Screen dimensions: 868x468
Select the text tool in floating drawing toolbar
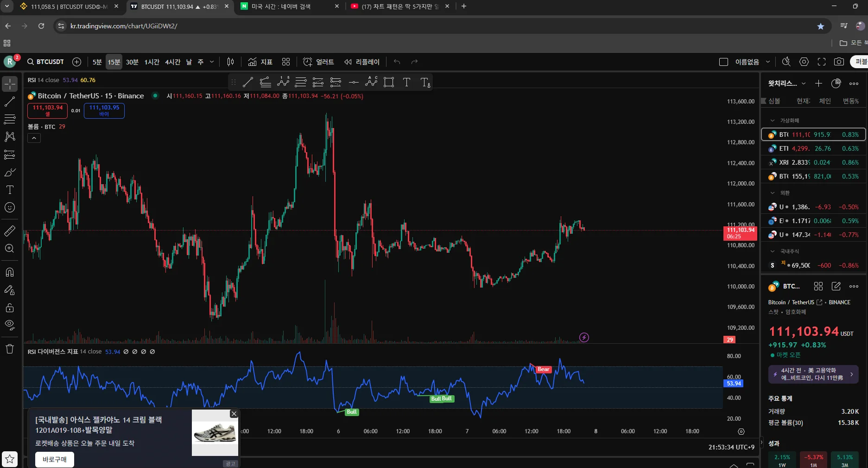pos(406,82)
